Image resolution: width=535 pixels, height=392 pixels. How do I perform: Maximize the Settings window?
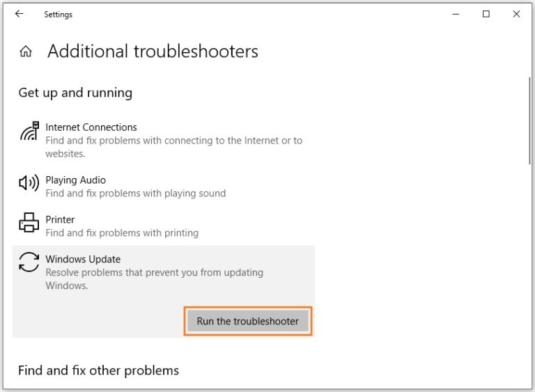486,14
